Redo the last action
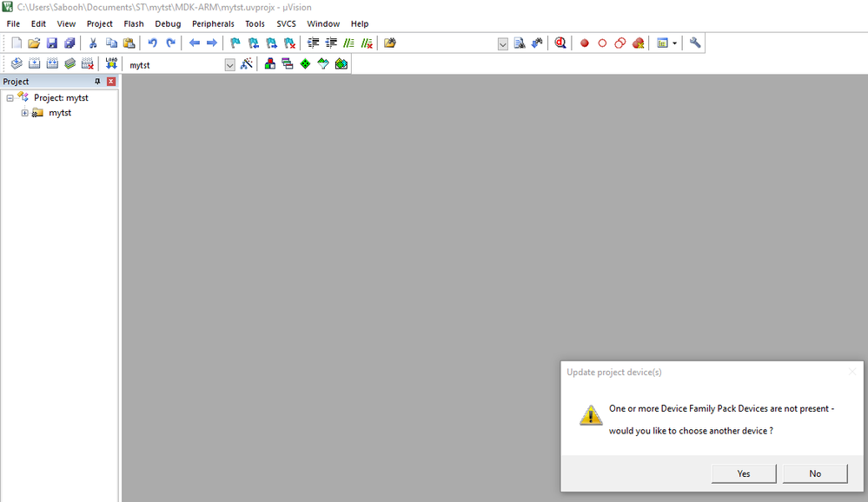Viewport: 868px width, 502px height. [x=170, y=43]
